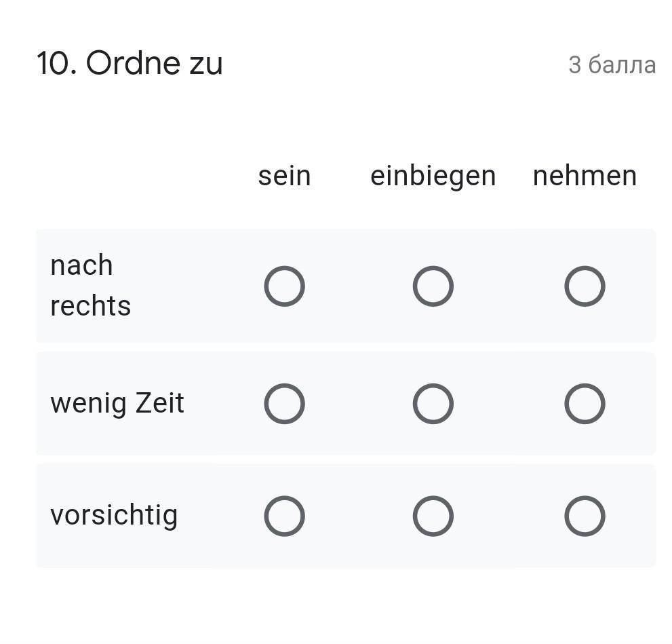The image size is (672, 644).
Task: Click the 'vorsichtig' row label
Action: [x=114, y=515]
